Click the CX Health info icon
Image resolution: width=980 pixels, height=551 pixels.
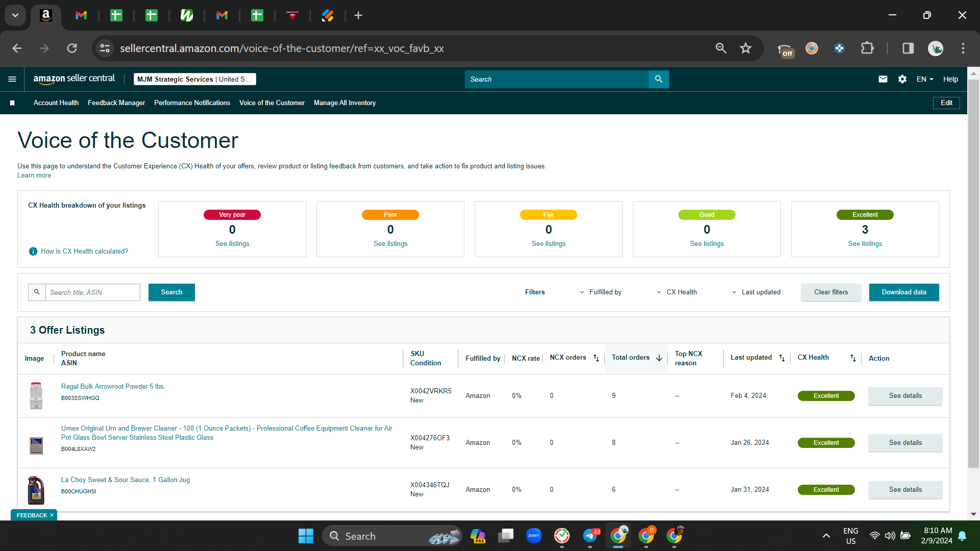click(33, 252)
